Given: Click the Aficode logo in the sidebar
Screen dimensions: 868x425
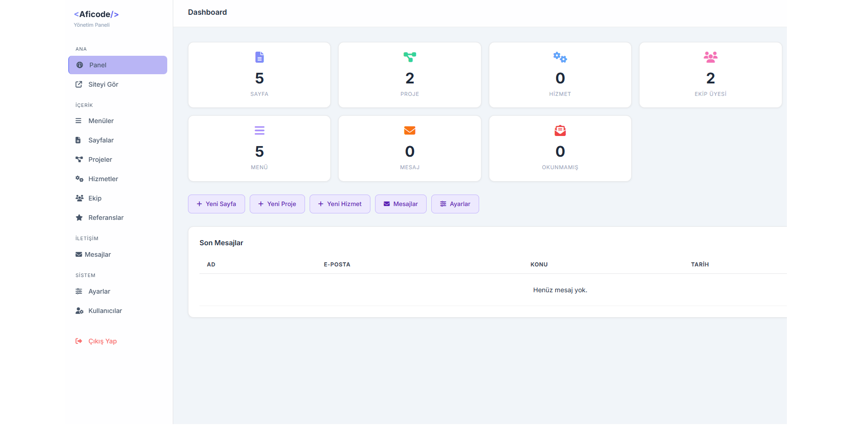Looking at the screenshot, I should 96,14.
